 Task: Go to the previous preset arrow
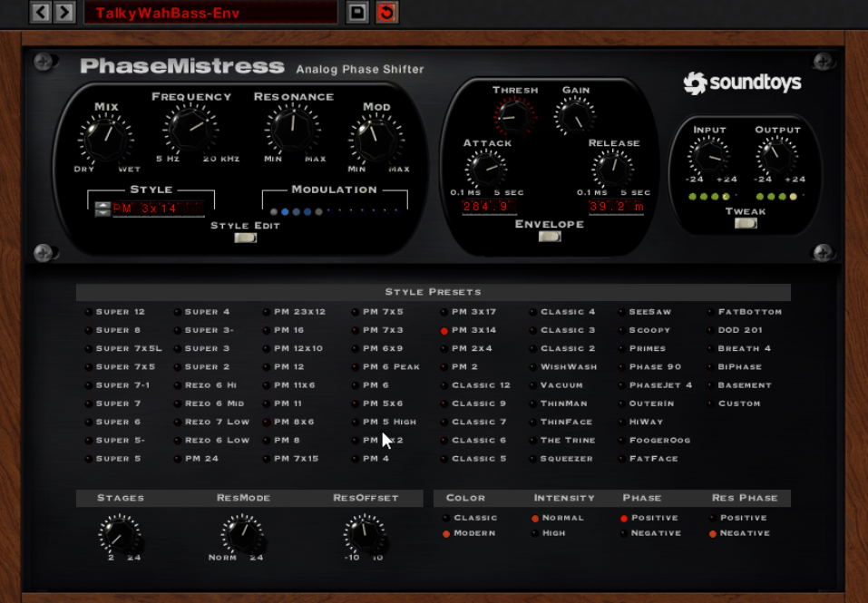(41, 12)
